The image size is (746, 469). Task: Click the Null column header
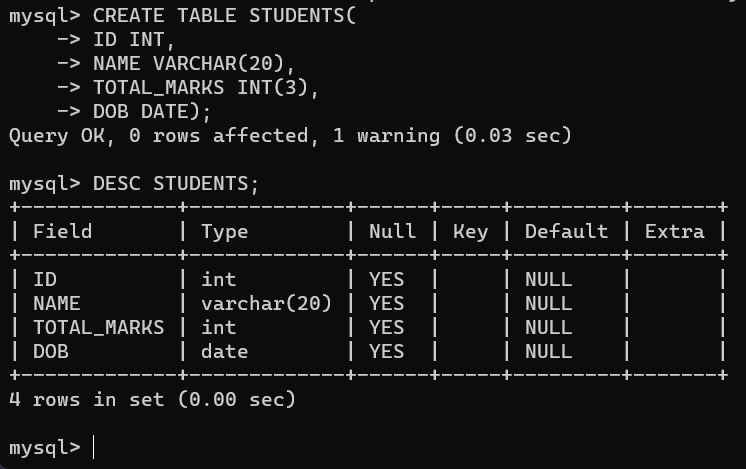point(392,232)
